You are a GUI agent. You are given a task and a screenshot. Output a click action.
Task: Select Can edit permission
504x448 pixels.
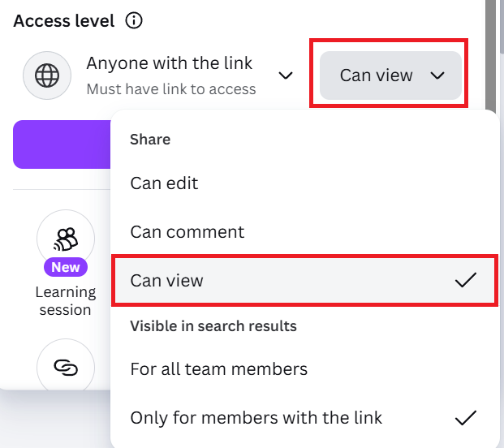[x=164, y=183]
